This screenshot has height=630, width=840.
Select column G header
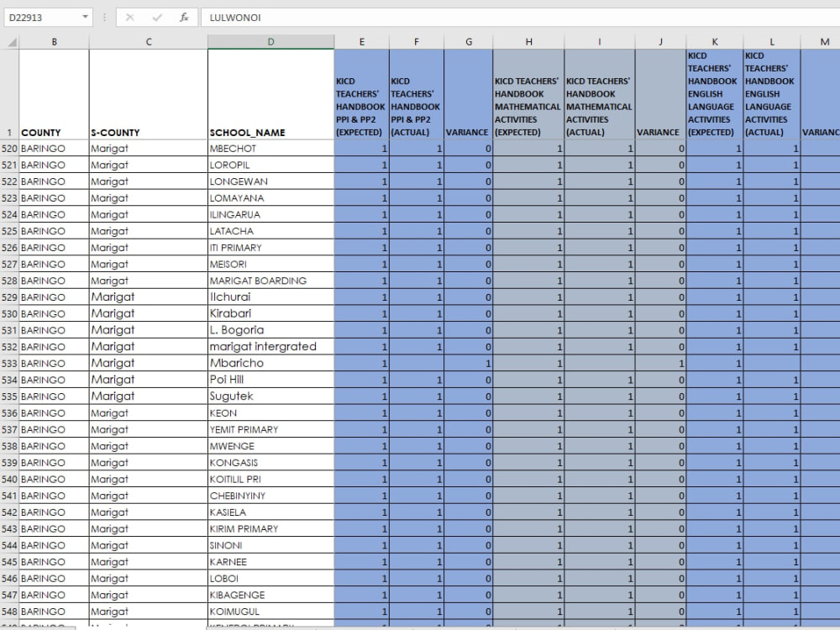pyautogui.click(x=468, y=42)
